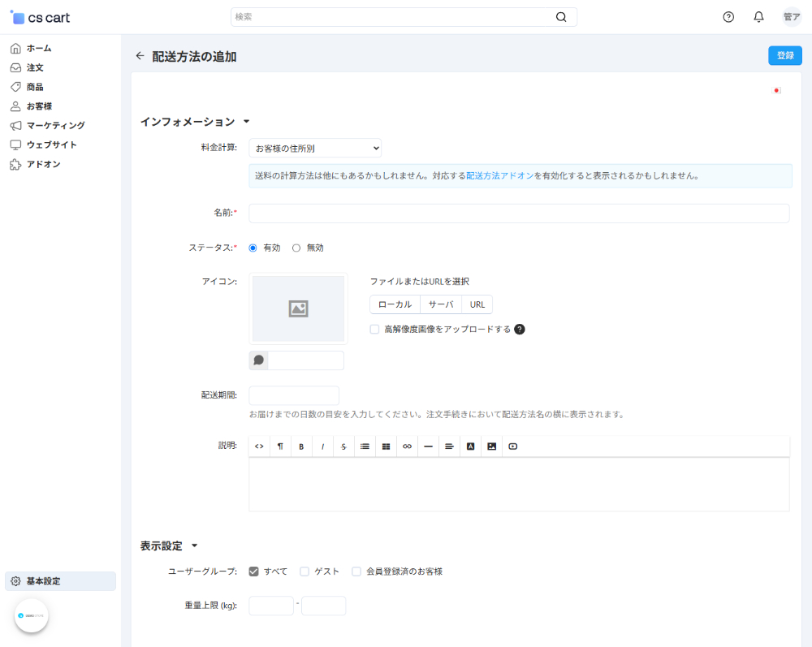Switch to the URL tab for icon upload
Screen dimensions: 812x647
[x=477, y=304]
